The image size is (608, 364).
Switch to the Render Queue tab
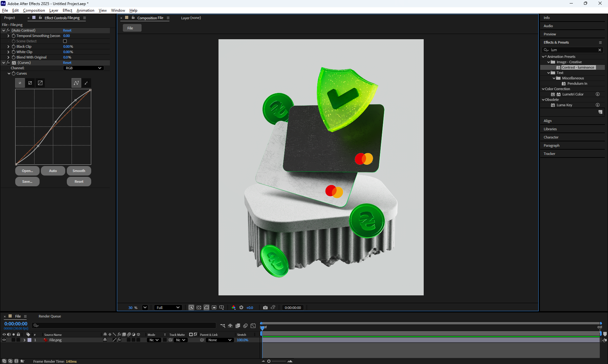(x=50, y=316)
